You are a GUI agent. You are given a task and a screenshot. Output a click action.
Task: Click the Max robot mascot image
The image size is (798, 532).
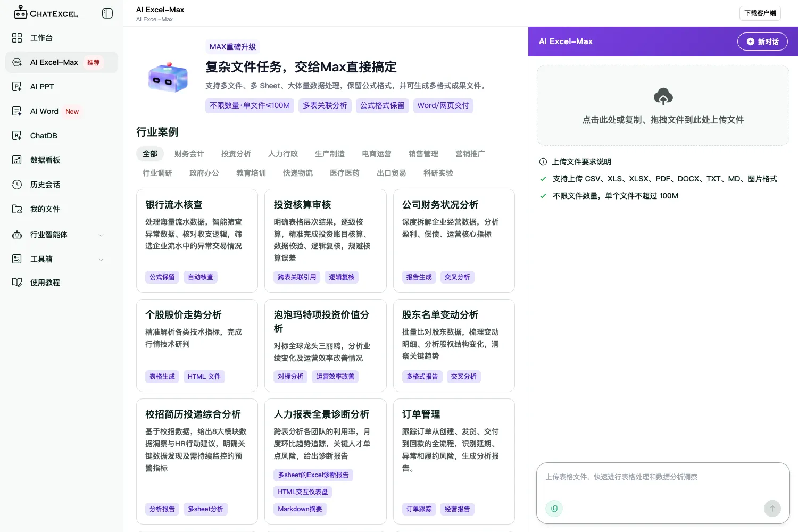tap(168, 77)
